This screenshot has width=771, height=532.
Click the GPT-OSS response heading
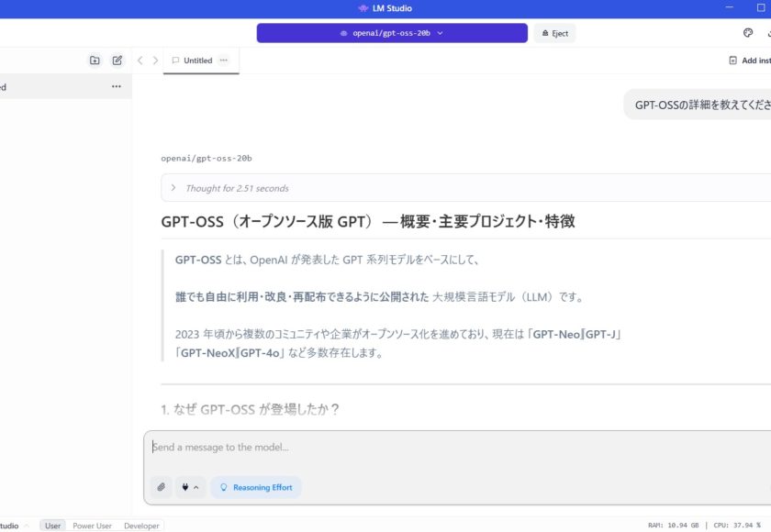368,222
